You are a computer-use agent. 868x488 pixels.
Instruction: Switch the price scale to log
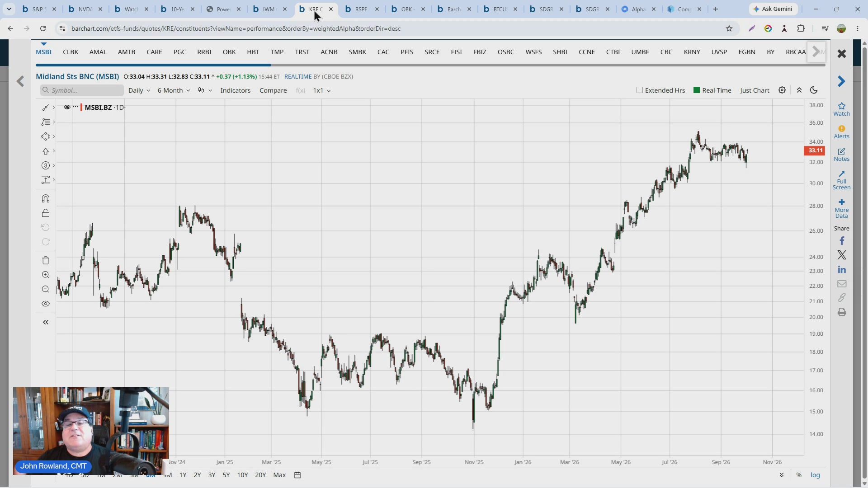pyautogui.click(x=815, y=475)
